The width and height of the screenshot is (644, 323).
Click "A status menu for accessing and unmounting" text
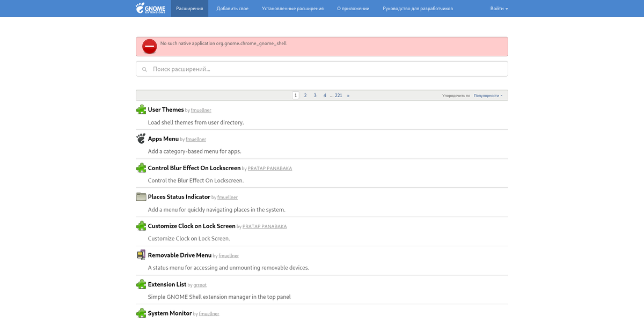point(229,267)
